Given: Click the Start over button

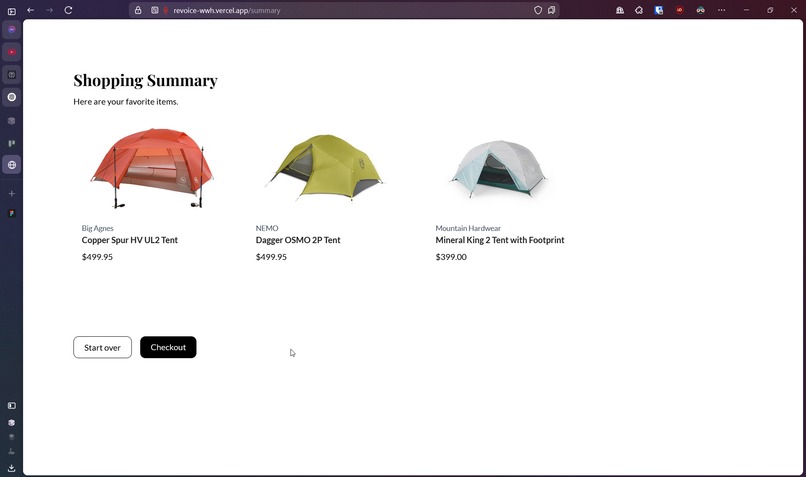Looking at the screenshot, I should 102,347.
